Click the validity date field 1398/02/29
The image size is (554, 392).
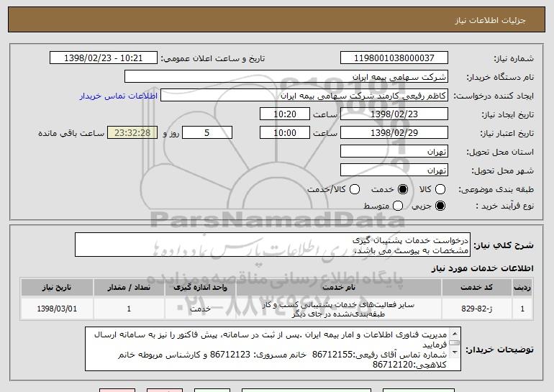(394, 133)
